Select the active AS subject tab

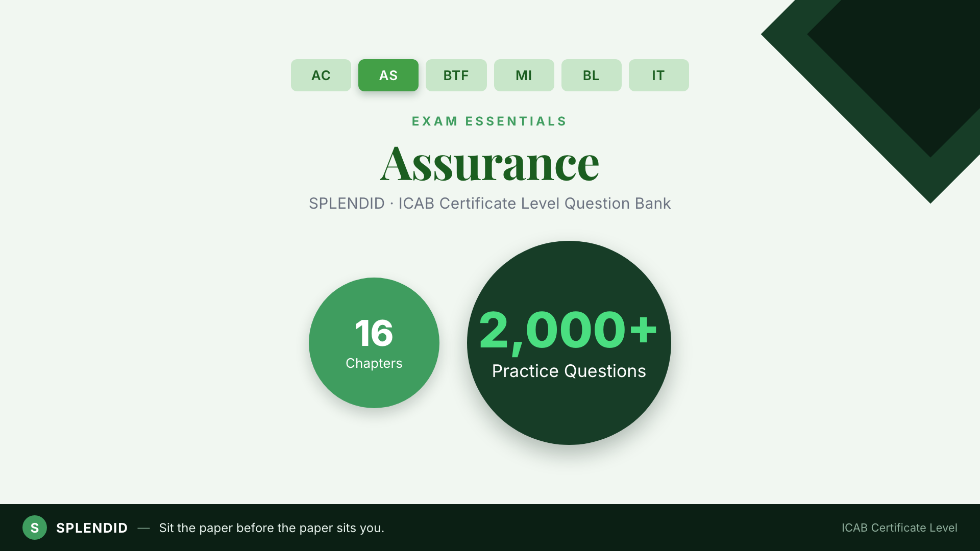tap(388, 76)
